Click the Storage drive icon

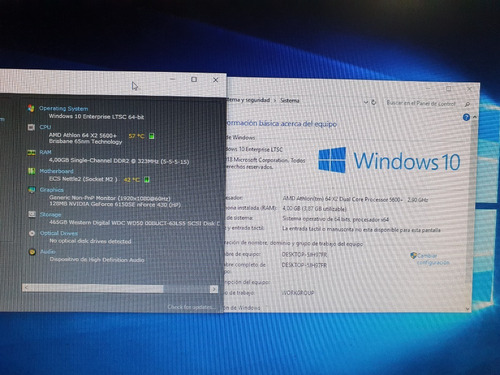click(x=32, y=214)
